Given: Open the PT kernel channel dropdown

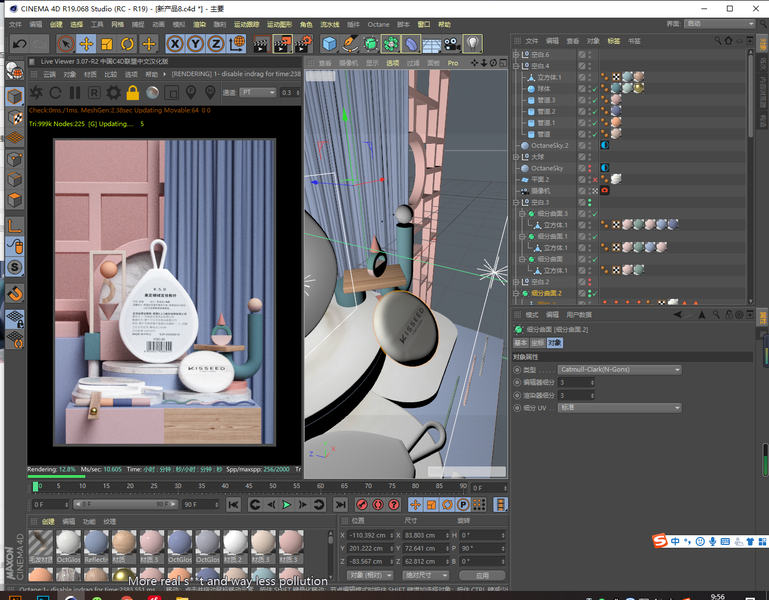Looking at the screenshot, I should coord(258,92).
